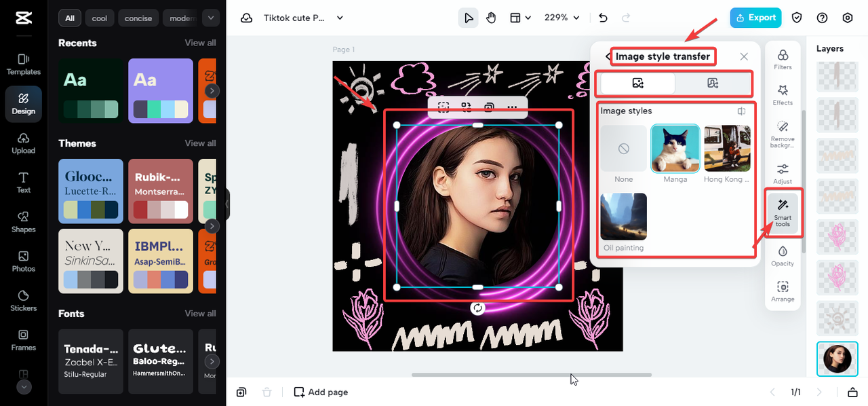
Task: Select the cool filter chip
Action: 100,18
